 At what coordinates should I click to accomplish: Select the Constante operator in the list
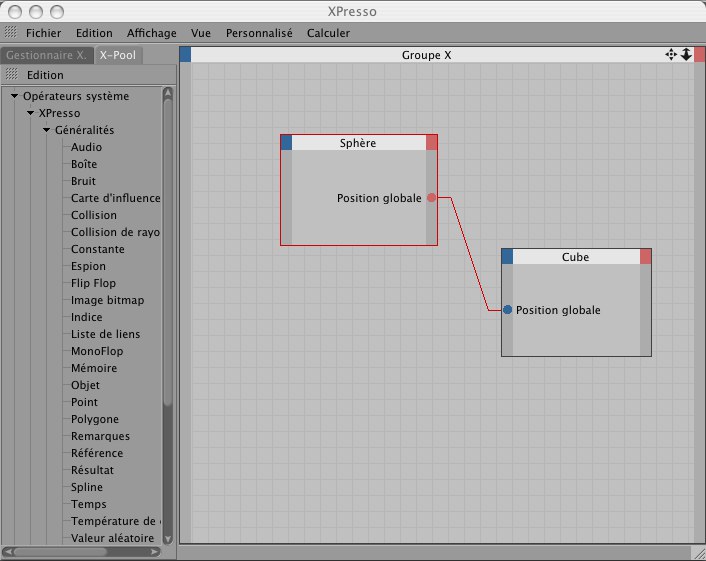tap(98, 249)
